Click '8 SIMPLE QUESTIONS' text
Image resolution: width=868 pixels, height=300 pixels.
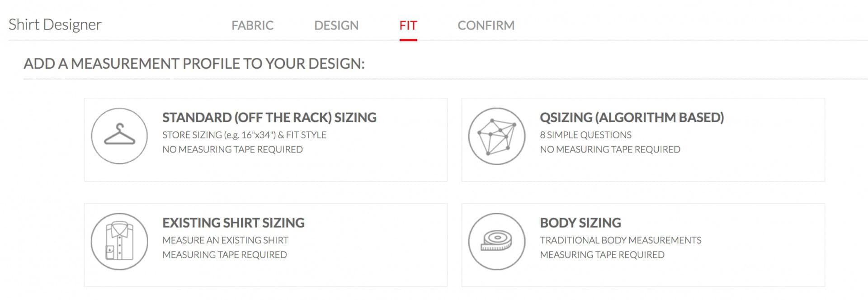[x=585, y=135]
